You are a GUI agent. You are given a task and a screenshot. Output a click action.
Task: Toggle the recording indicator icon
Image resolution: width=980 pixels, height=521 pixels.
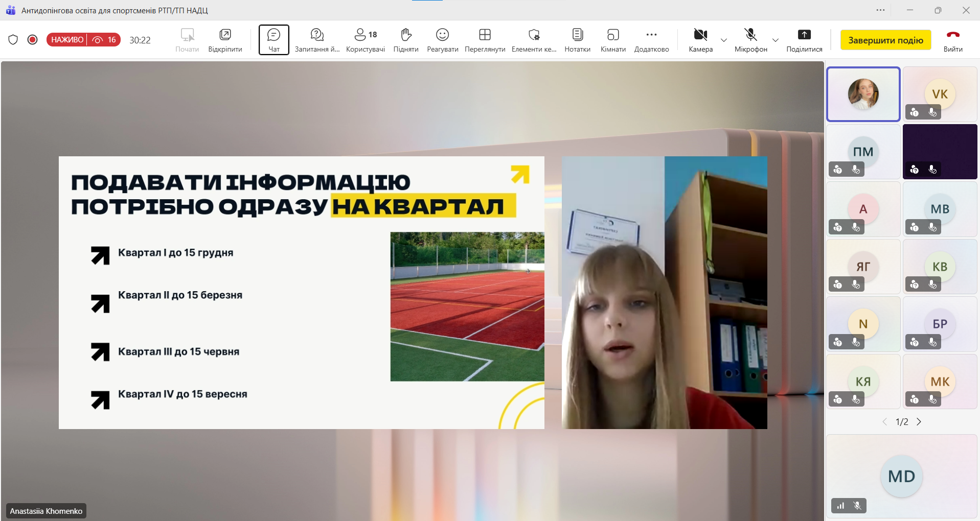click(x=32, y=40)
